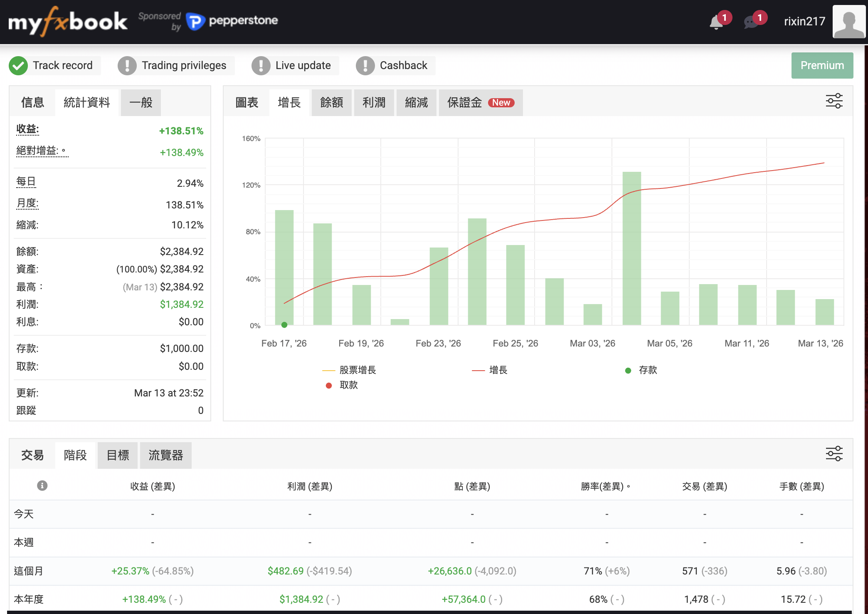Viewport: 868px width, 614px height.
Task: Open trading table settings sliders icon
Action: (834, 454)
